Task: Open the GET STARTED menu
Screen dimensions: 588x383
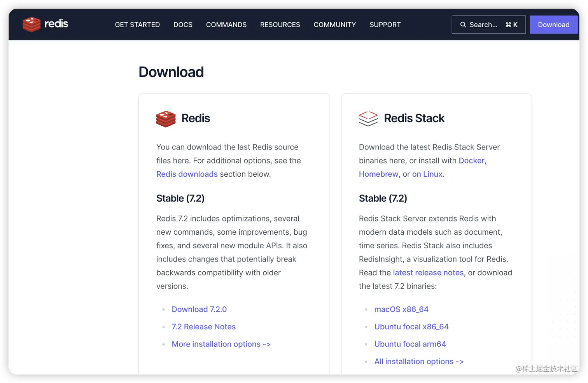Action: pos(137,25)
